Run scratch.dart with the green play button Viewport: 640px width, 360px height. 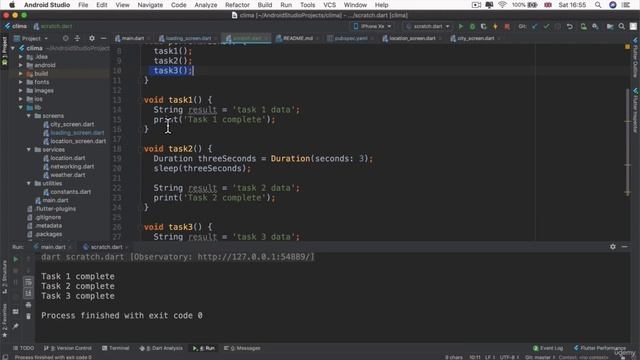[x=461, y=27]
